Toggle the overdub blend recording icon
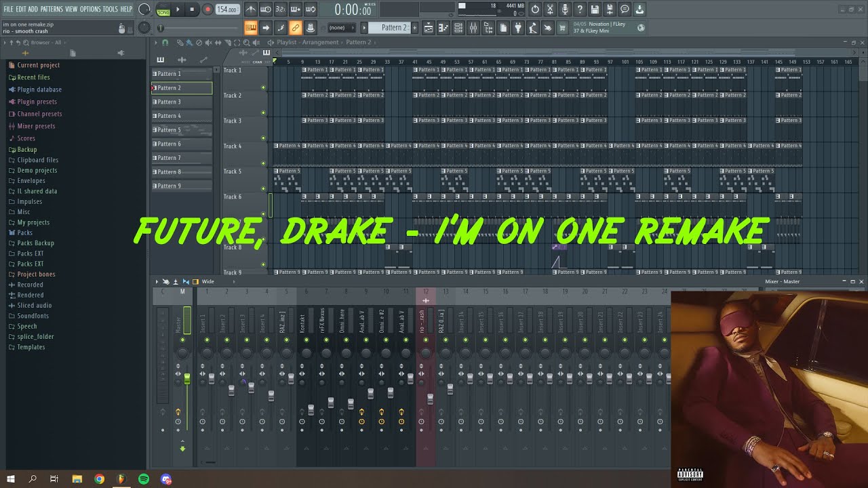This screenshot has width=868, height=488. click(x=296, y=9)
